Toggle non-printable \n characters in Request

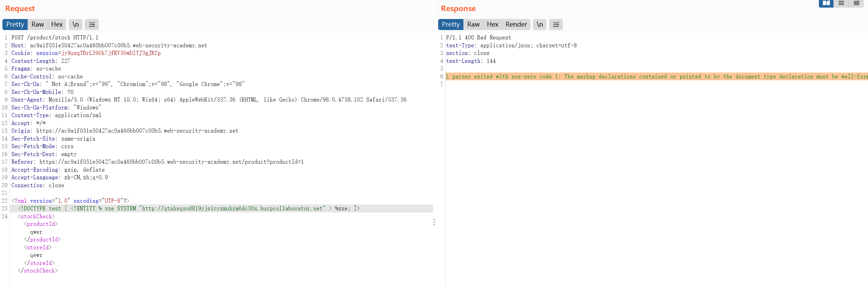click(x=75, y=25)
